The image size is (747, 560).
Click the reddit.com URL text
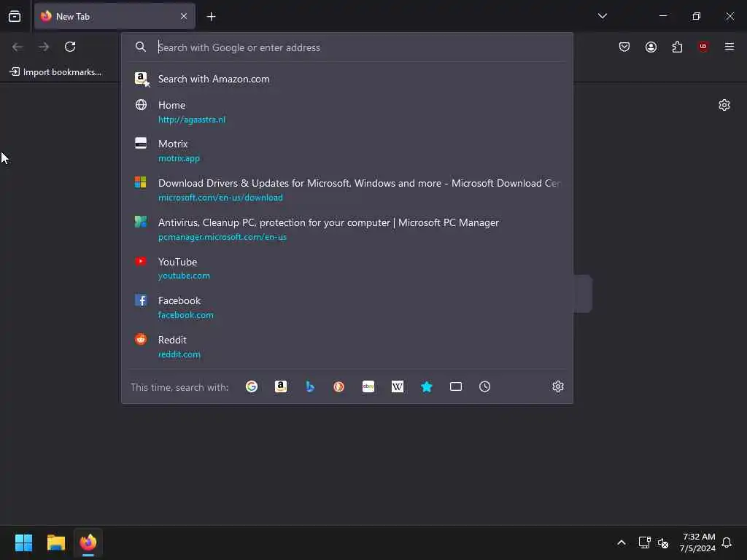coord(179,354)
